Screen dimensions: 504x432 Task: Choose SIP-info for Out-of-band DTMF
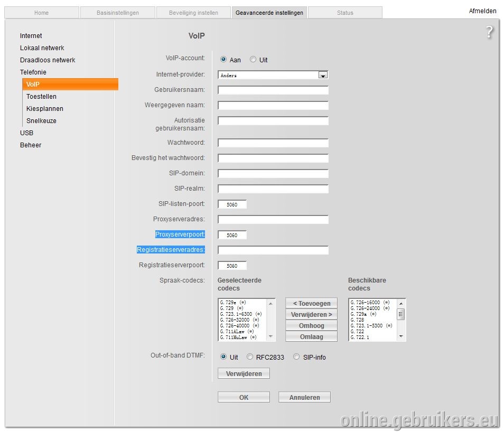296,357
